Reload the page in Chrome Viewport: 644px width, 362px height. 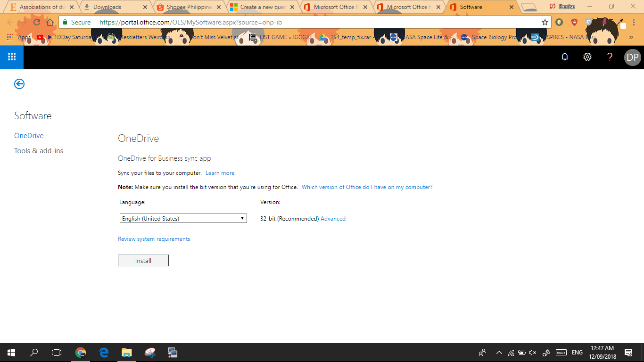tap(37, 22)
